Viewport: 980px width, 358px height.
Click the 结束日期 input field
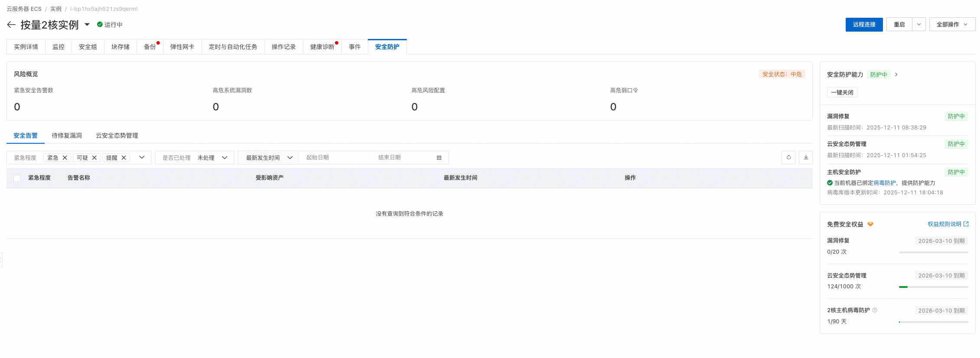403,158
